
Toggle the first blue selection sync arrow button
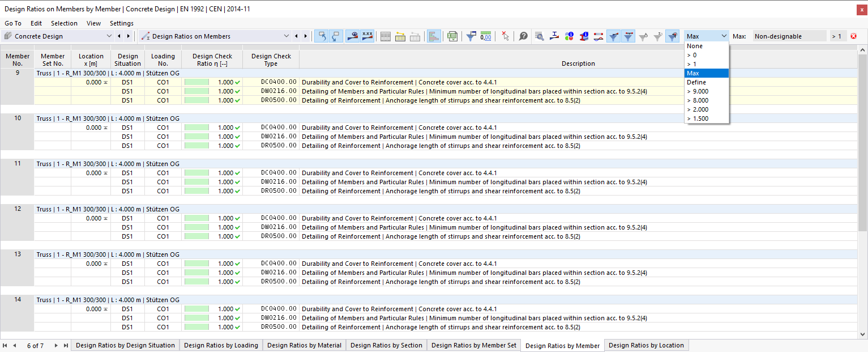pos(321,36)
